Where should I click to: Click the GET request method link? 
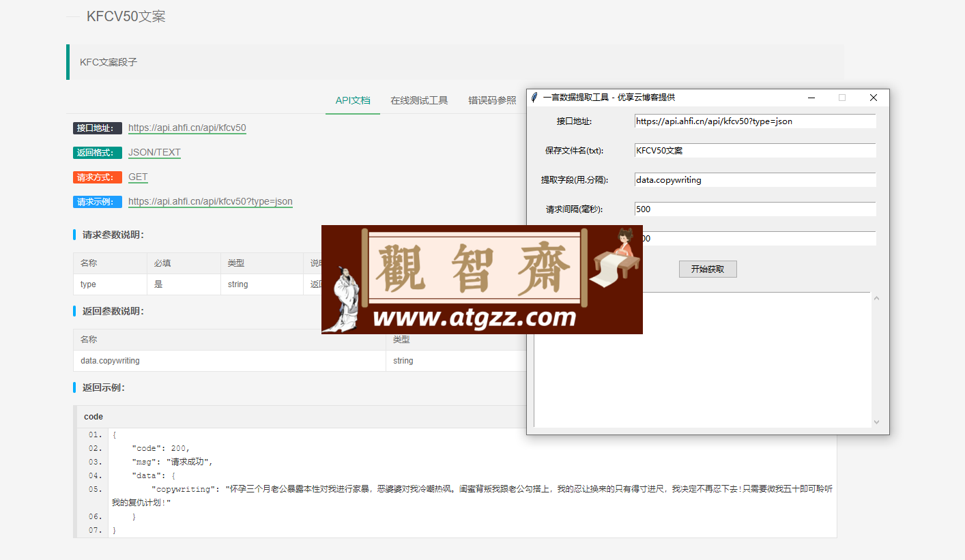coord(138,177)
